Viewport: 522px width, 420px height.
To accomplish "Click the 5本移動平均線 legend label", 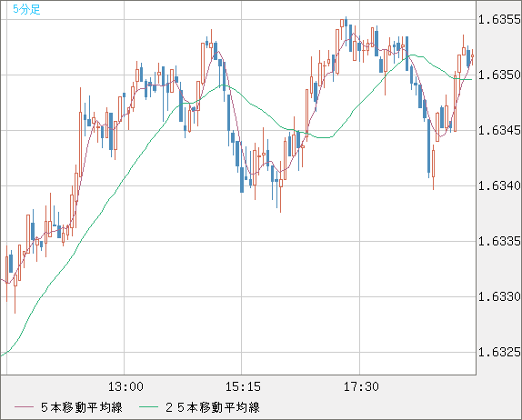I will tap(82, 407).
